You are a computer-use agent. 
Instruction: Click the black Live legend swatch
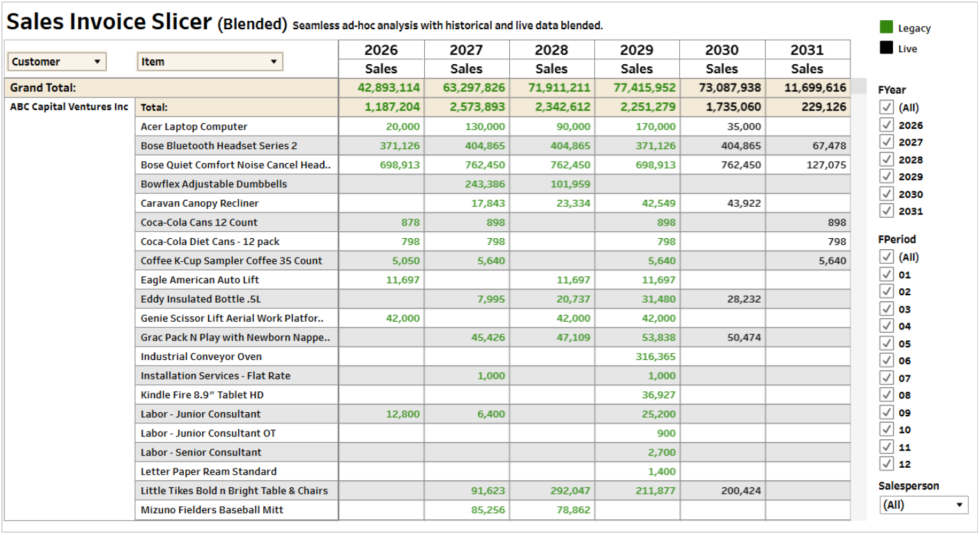(886, 48)
